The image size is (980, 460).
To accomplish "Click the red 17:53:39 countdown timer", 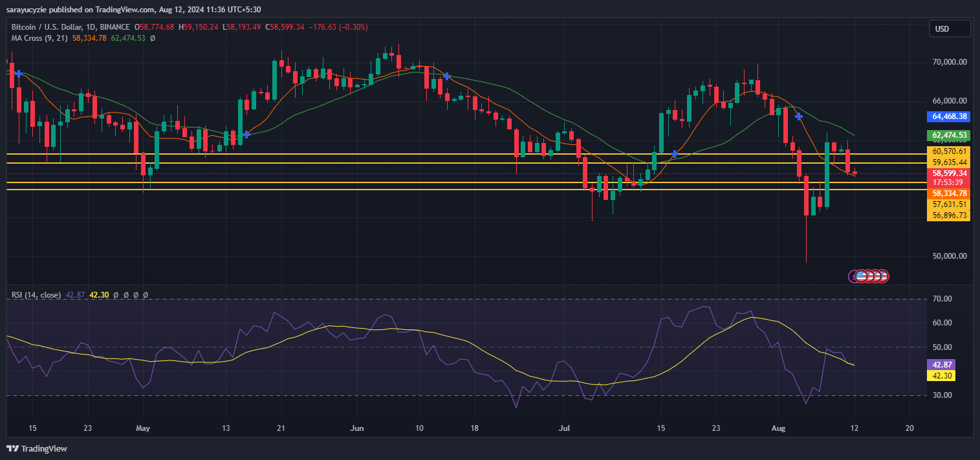I will point(948,182).
